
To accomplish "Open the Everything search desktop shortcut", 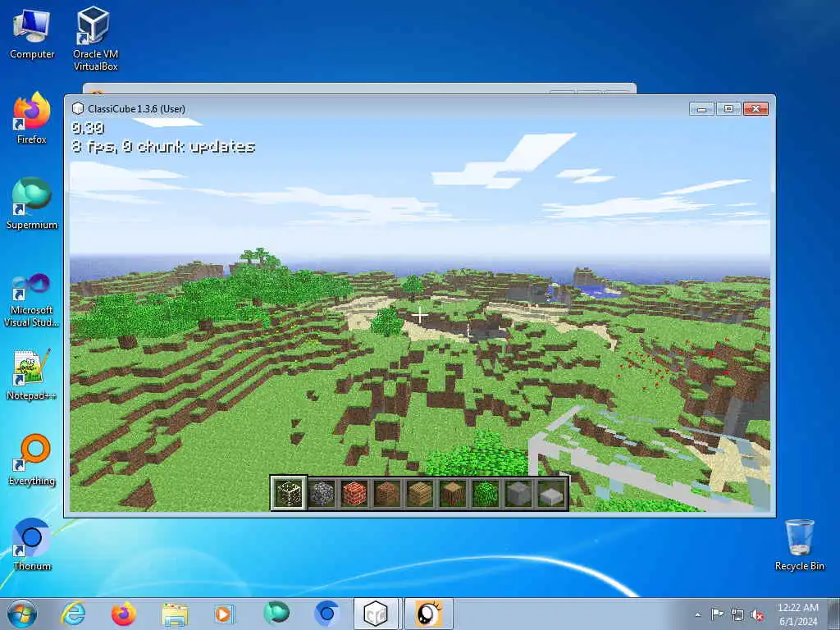I will coord(32,459).
